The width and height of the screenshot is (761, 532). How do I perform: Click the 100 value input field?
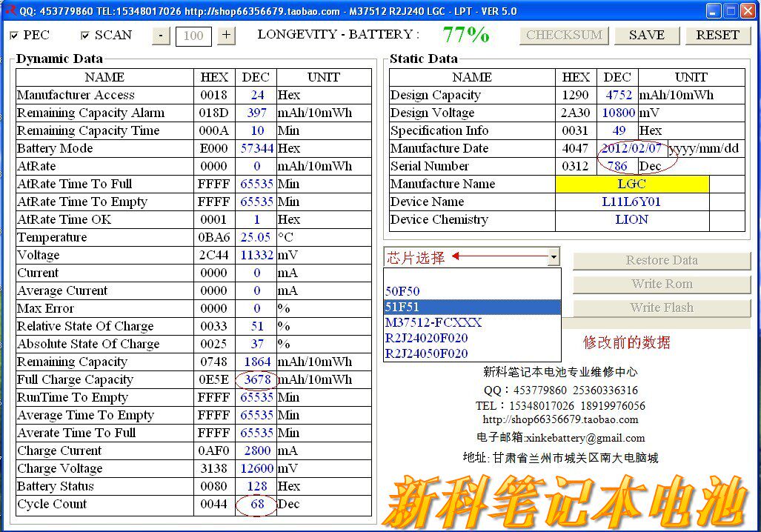click(193, 35)
